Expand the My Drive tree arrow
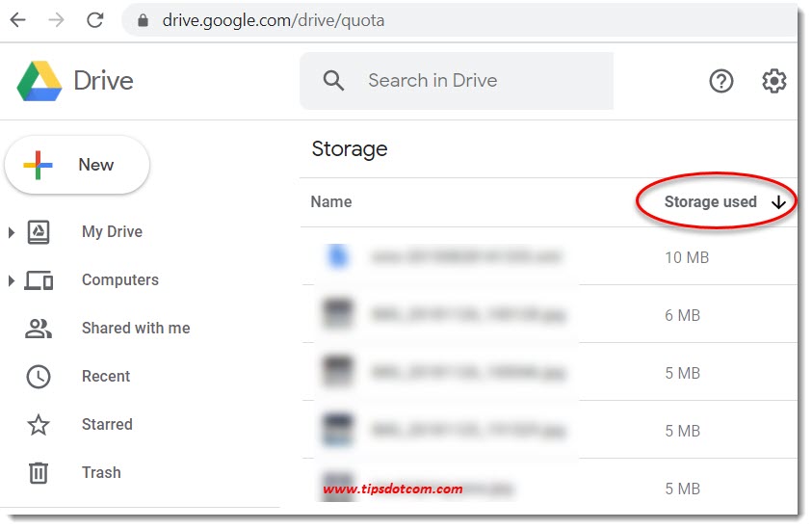Screen dimensions: 812x529 11,232
